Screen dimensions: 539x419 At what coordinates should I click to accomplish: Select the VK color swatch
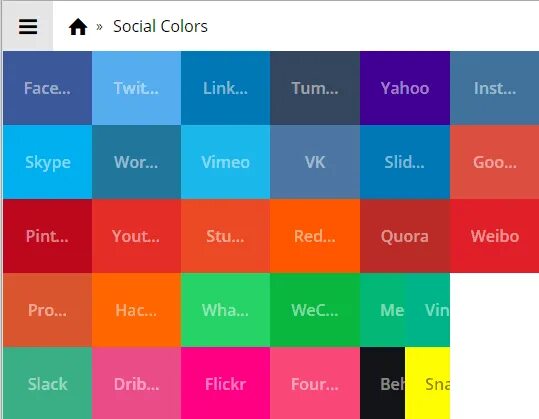pyautogui.click(x=315, y=162)
